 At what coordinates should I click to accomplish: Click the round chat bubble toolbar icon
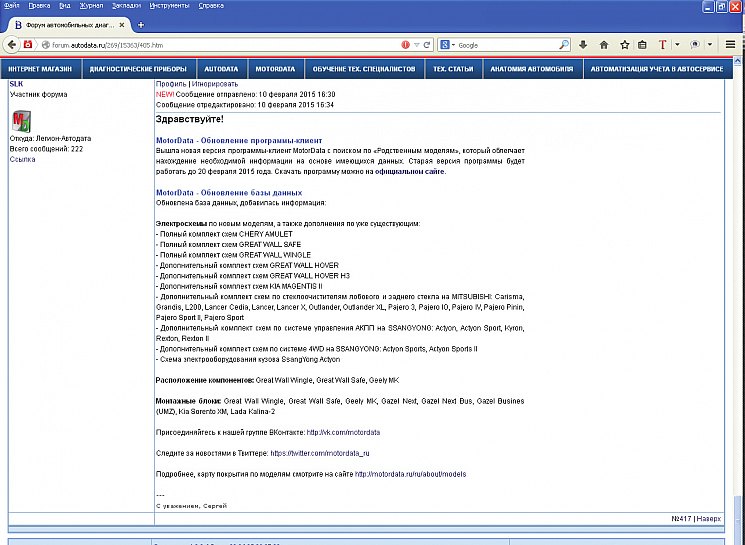tap(695, 45)
